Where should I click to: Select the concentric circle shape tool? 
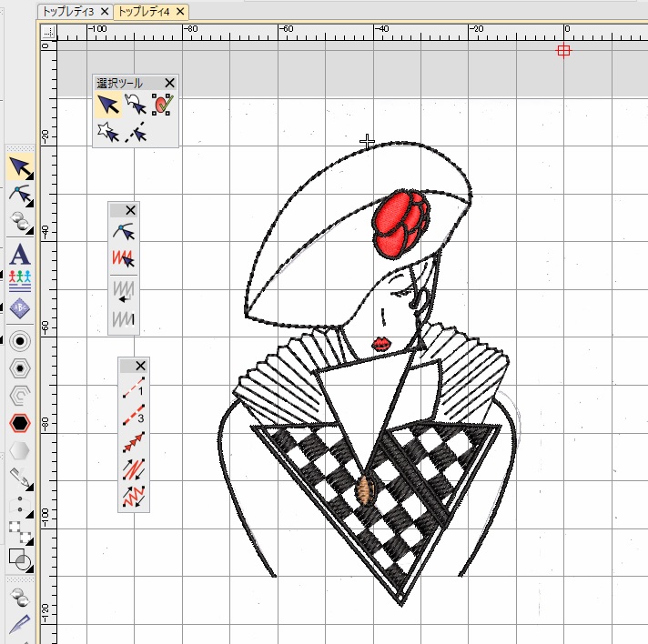[x=20, y=341]
